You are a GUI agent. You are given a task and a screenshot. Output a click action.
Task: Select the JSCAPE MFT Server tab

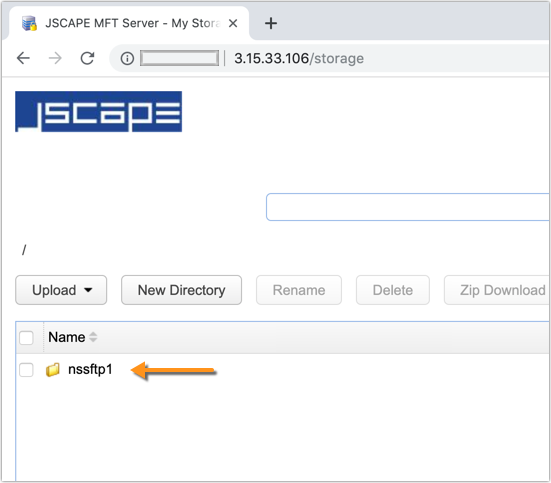(x=129, y=23)
